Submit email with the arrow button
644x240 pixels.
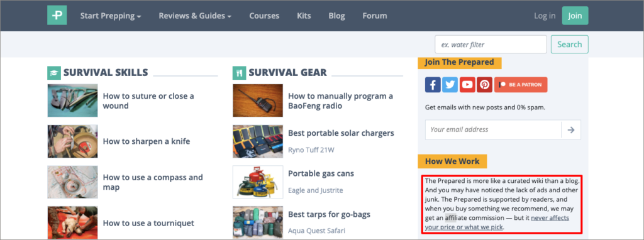pyautogui.click(x=571, y=129)
